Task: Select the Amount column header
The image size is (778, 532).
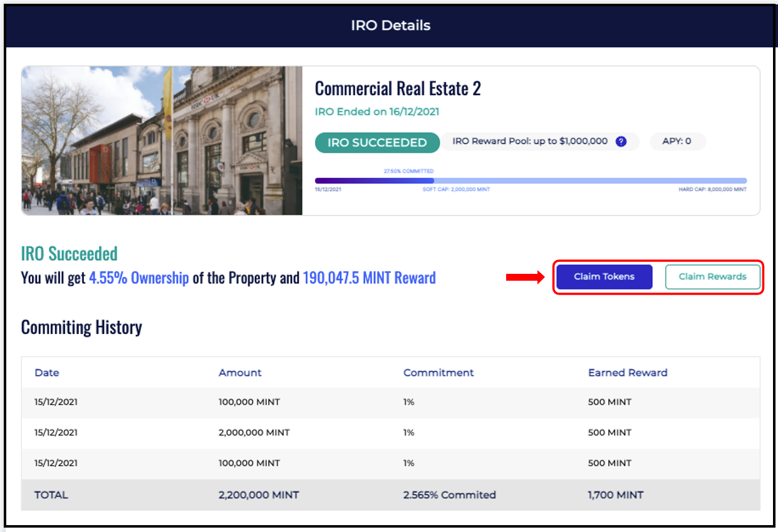Action: click(240, 373)
